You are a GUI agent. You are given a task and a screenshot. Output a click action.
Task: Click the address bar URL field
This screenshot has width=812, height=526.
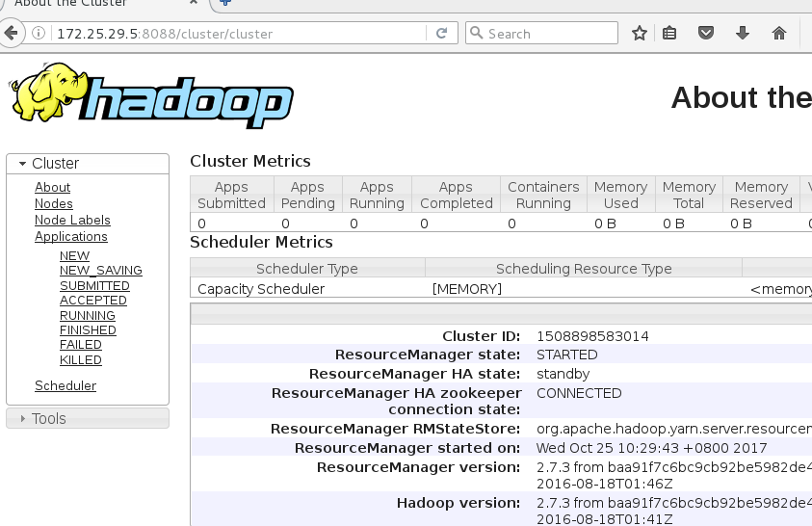pyautogui.click(x=238, y=33)
